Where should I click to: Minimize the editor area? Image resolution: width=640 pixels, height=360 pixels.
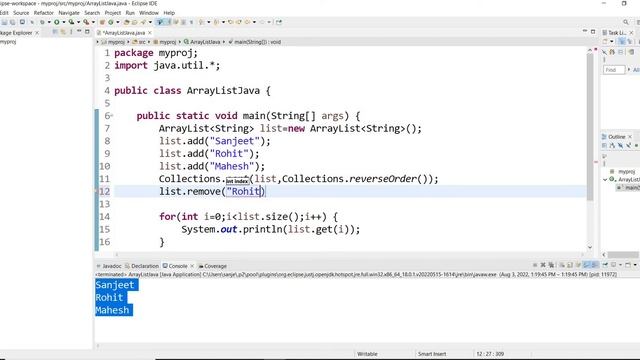pos(585,31)
